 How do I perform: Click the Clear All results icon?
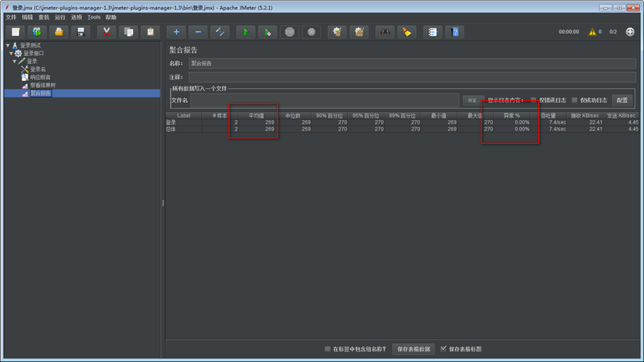(x=359, y=32)
